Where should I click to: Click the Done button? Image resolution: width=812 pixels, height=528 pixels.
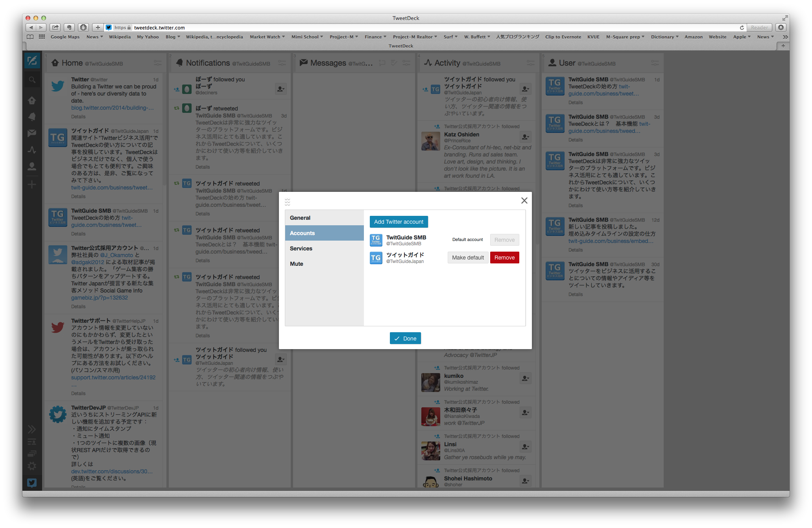[405, 339]
